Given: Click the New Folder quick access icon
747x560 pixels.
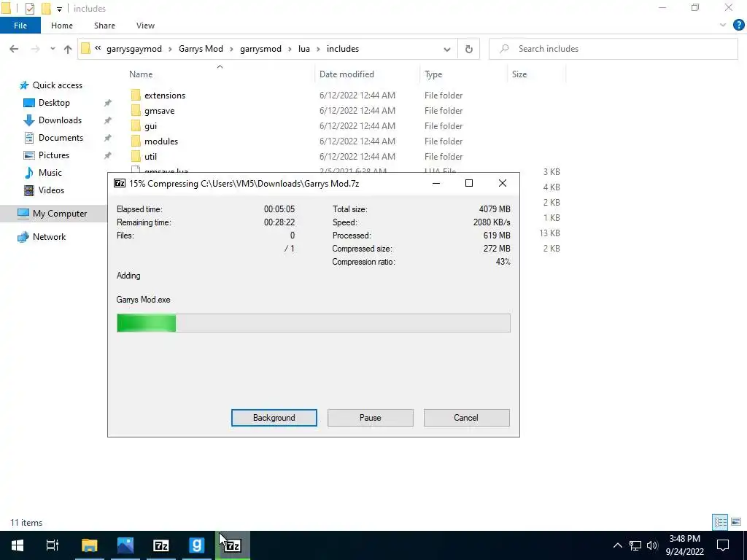Looking at the screenshot, I should (x=46, y=9).
